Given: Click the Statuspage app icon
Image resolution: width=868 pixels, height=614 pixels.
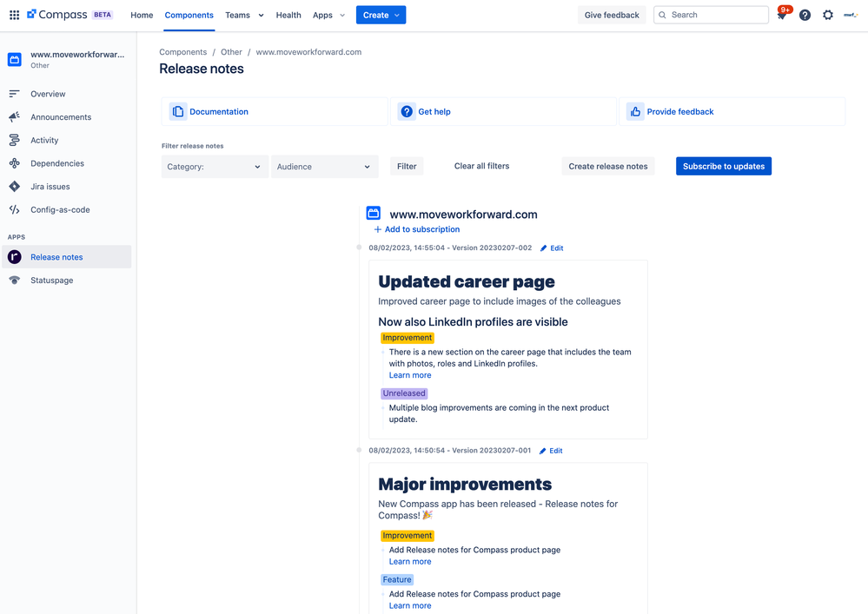Looking at the screenshot, I should [15, 281].
